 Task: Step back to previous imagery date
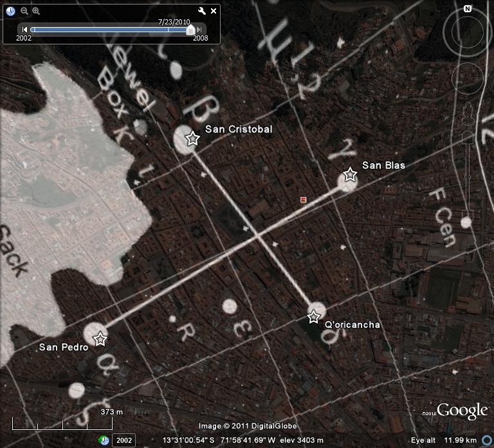click(24, 29)
